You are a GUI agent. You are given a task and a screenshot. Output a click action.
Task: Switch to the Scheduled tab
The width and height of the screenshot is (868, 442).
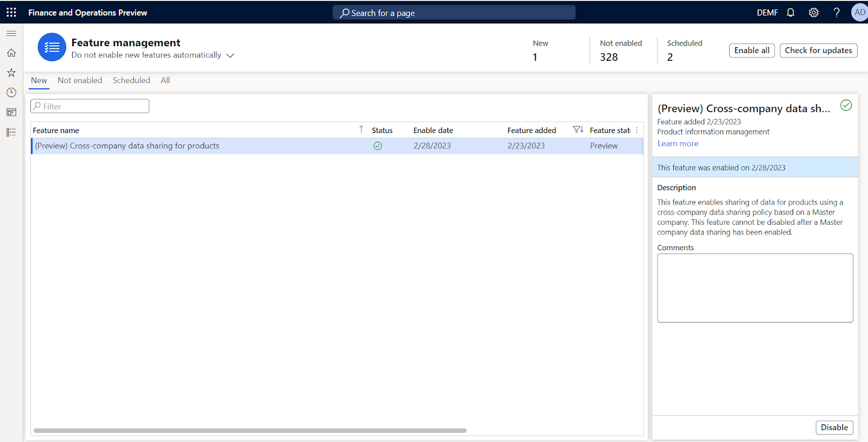131,80
